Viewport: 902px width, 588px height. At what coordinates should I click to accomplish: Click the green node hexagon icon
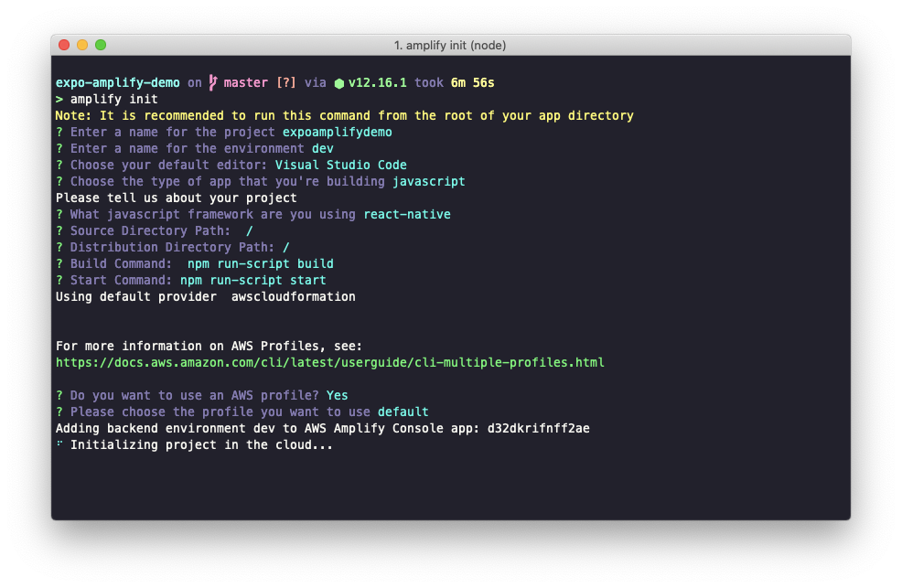pos(339,83)
